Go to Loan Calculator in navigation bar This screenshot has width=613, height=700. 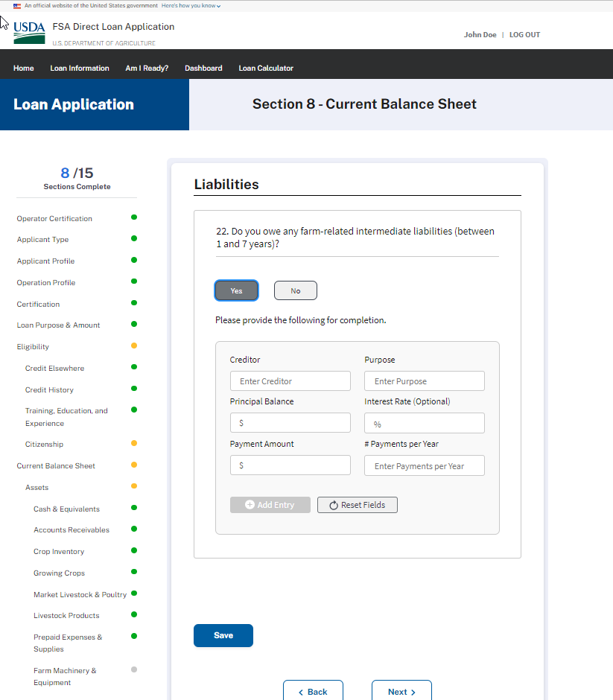click(266, 69)
